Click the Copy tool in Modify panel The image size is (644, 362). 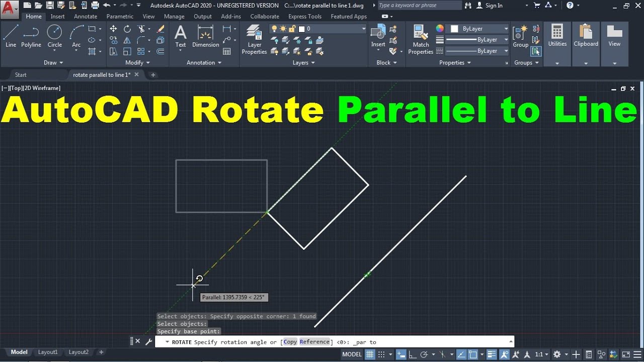pyautogui.click(x=113, y=40)
